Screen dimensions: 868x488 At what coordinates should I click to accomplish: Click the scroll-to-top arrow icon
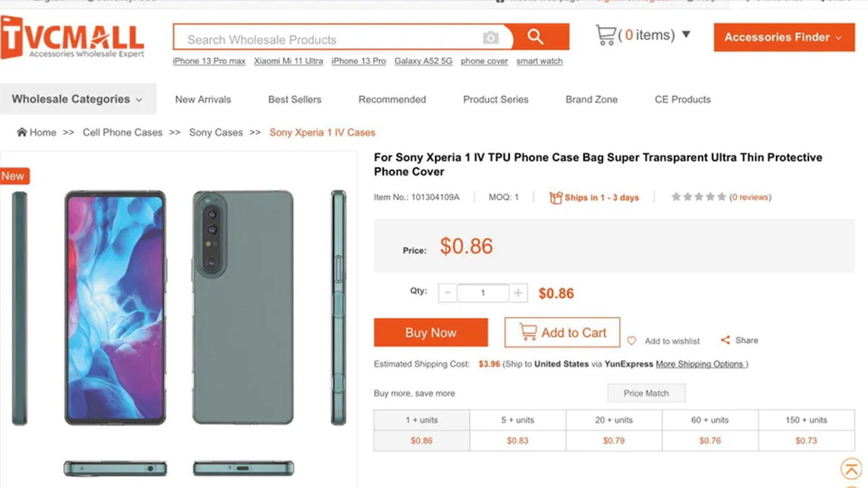click(x=851, y=469)
